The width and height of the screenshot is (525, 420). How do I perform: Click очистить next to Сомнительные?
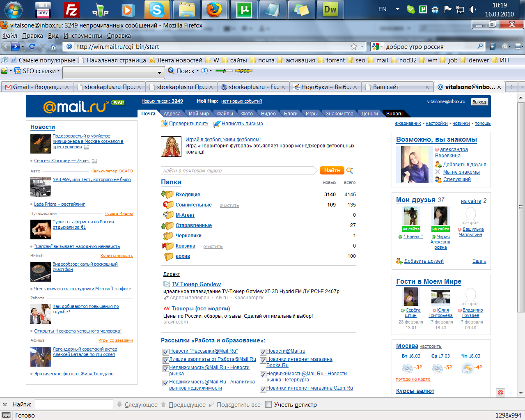[x=229, y=205]
